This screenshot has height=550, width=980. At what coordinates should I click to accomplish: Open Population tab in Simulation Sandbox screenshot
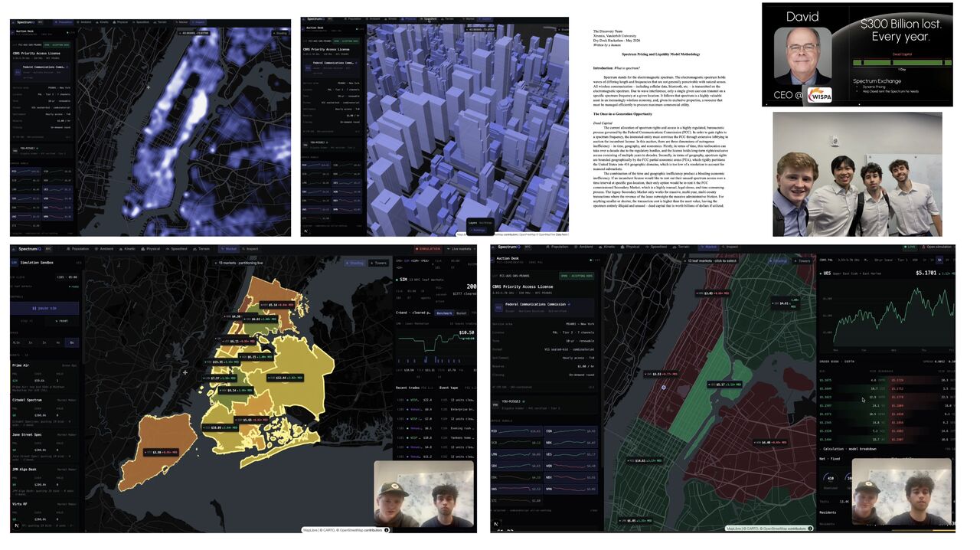click(x=77, y=249)
